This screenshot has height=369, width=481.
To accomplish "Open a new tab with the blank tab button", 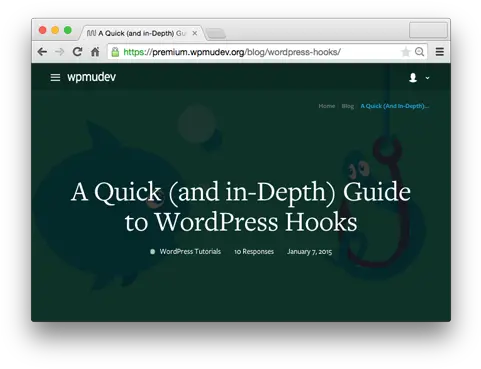I will point(216,34).
